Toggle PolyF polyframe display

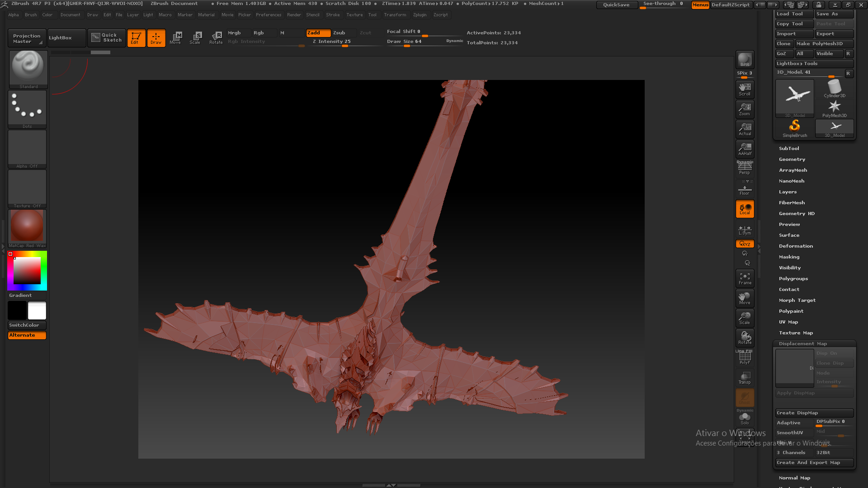(745, 358)
